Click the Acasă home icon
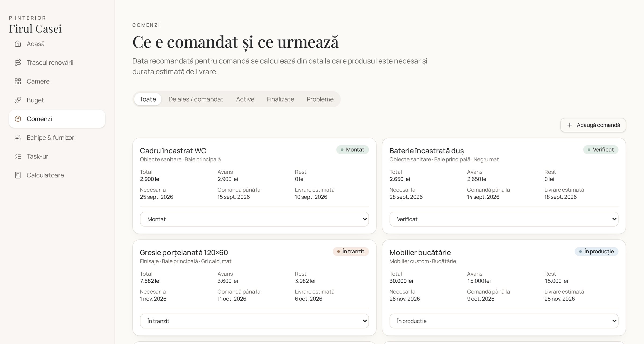Screen dimensions: 644x344 click(x=18, y=44)
